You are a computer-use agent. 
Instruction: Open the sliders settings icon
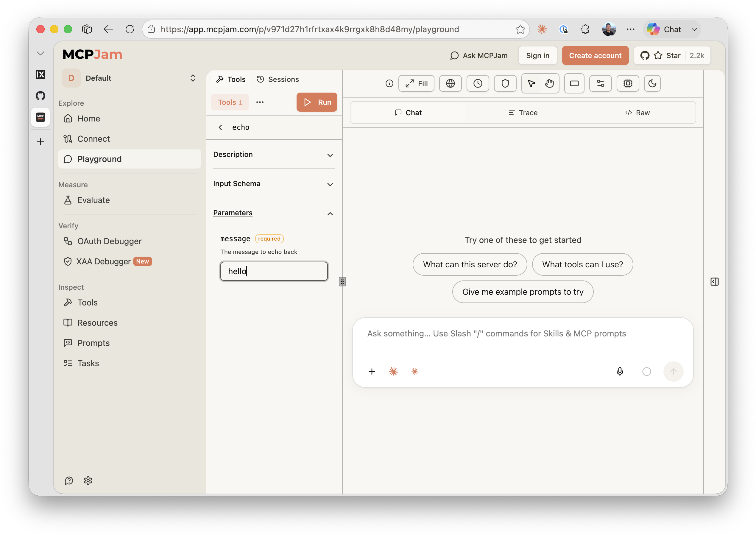coord(600,83)
